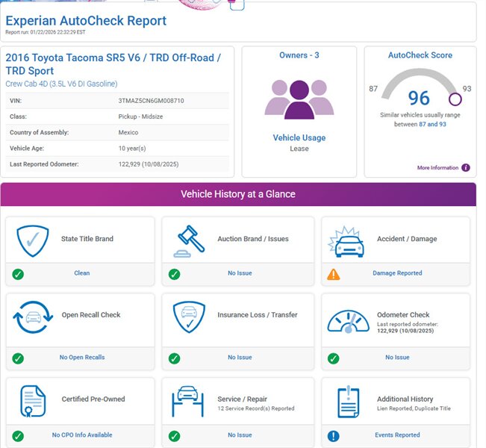The image size is (486, 448).
Task: Click the Odometer Check gauge icon
Action: tap(349, 320)
